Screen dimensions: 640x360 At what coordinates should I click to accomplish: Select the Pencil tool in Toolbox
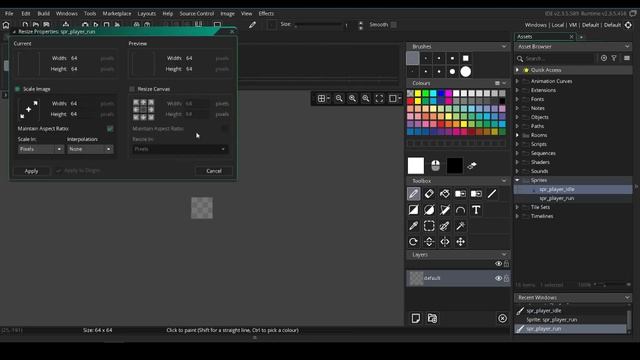pos(413,194)
